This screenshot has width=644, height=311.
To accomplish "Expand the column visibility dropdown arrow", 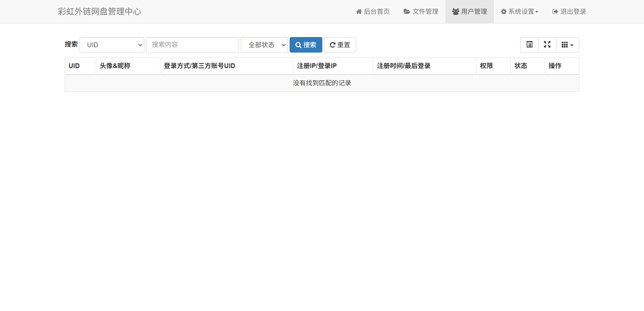I will point(572,44).
